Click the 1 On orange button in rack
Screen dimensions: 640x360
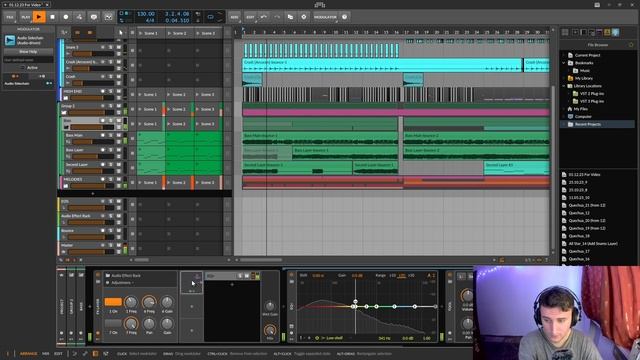click(113, 302)
